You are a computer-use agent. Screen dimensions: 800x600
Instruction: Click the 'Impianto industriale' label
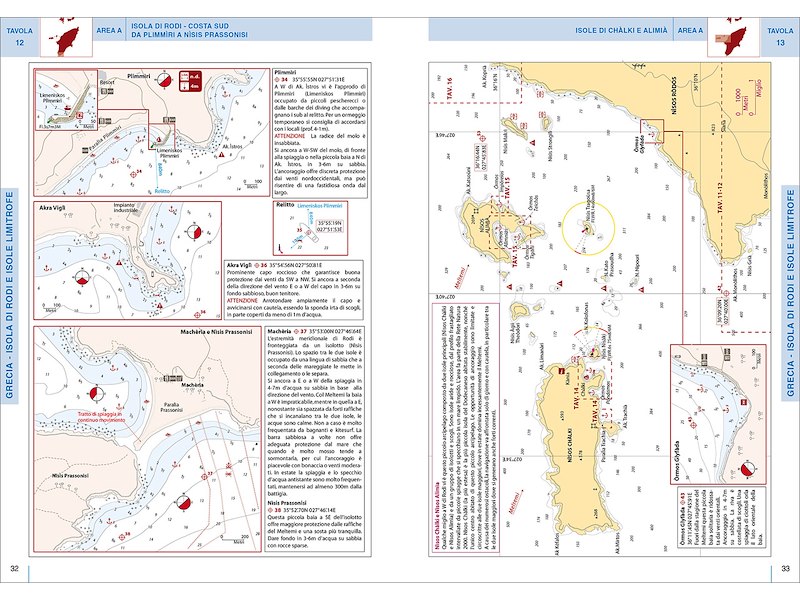(126, 207)
